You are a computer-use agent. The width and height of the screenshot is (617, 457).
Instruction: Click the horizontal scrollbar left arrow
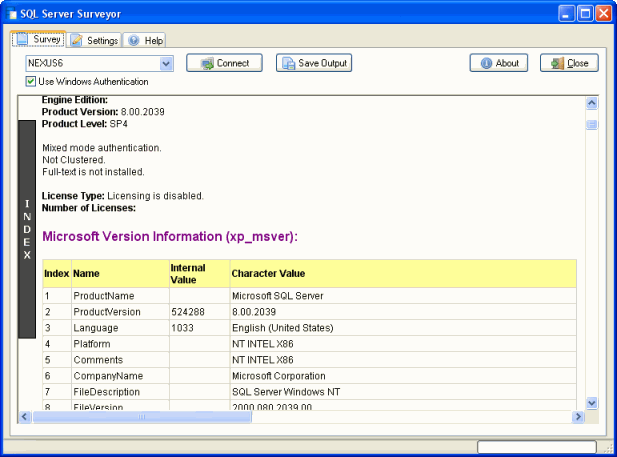pos(24,416)
